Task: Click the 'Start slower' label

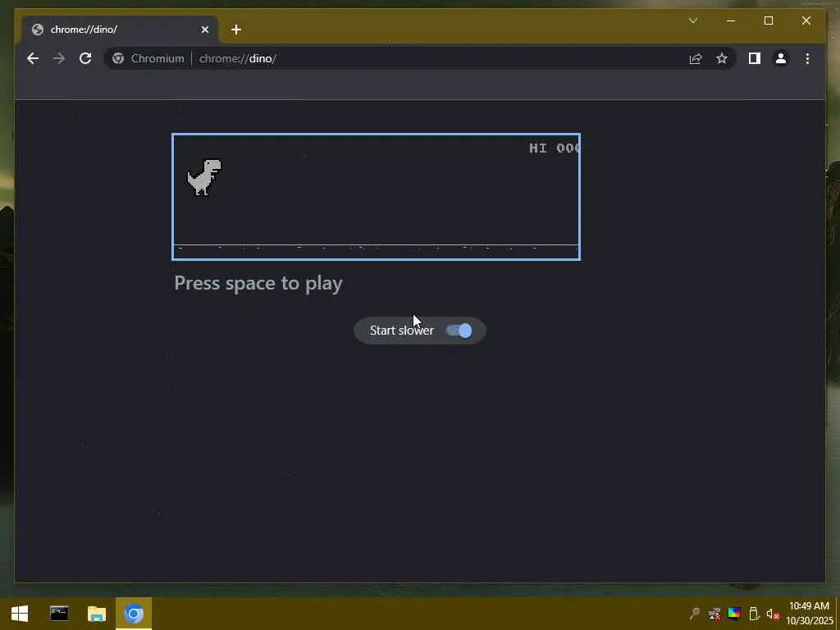Action: click(401, 331)
